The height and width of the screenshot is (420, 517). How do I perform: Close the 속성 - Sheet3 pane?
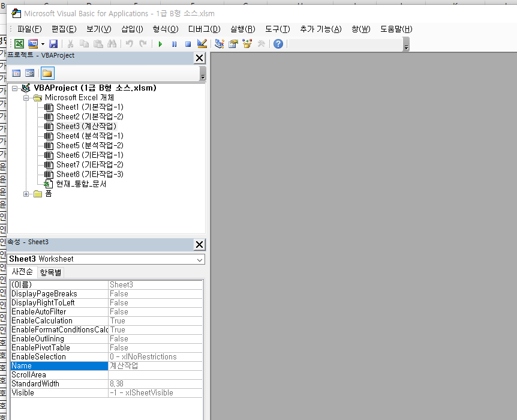pos(199,244)
